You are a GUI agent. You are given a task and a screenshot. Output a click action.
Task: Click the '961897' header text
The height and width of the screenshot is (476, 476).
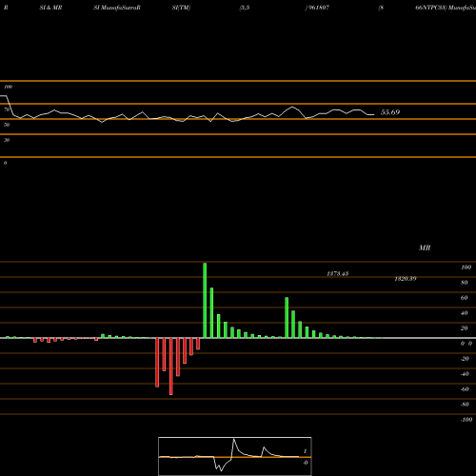click(x=319, y=8)
